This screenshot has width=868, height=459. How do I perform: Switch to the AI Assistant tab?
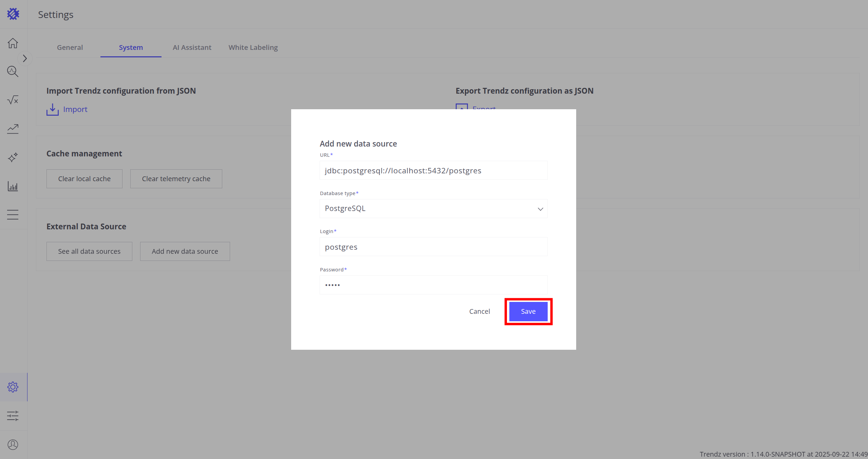[x=192, y=47]
